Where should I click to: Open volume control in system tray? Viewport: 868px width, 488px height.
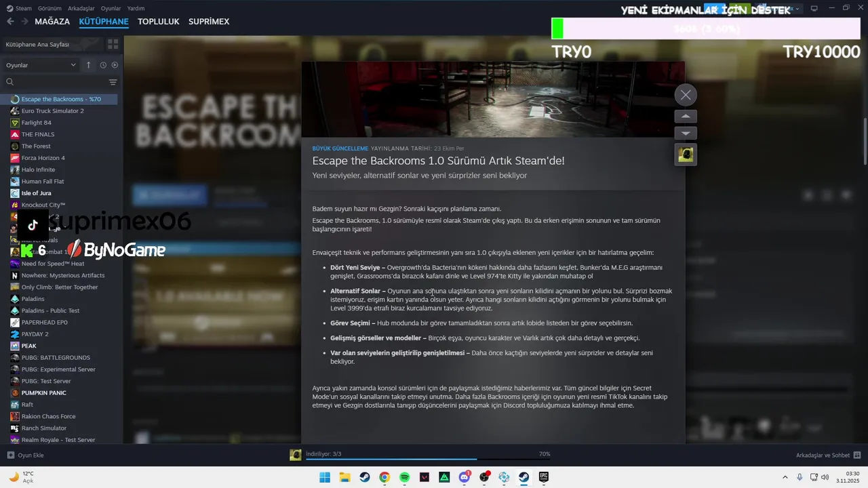825,477
